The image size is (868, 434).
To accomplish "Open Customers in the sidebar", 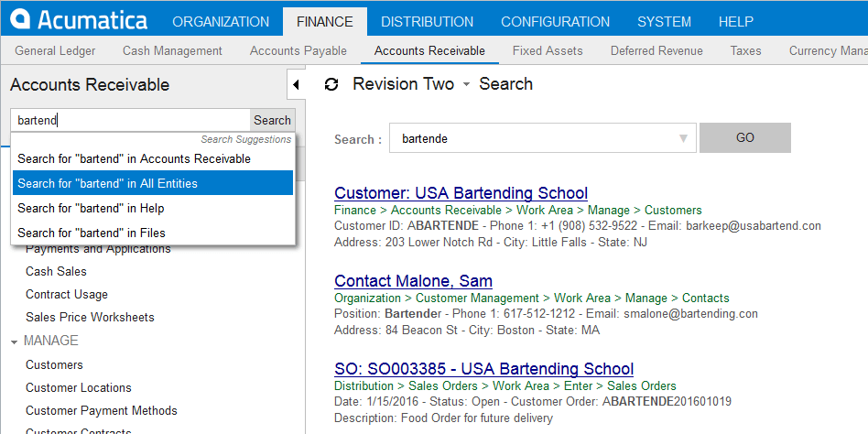I will [x=54, y=364].
